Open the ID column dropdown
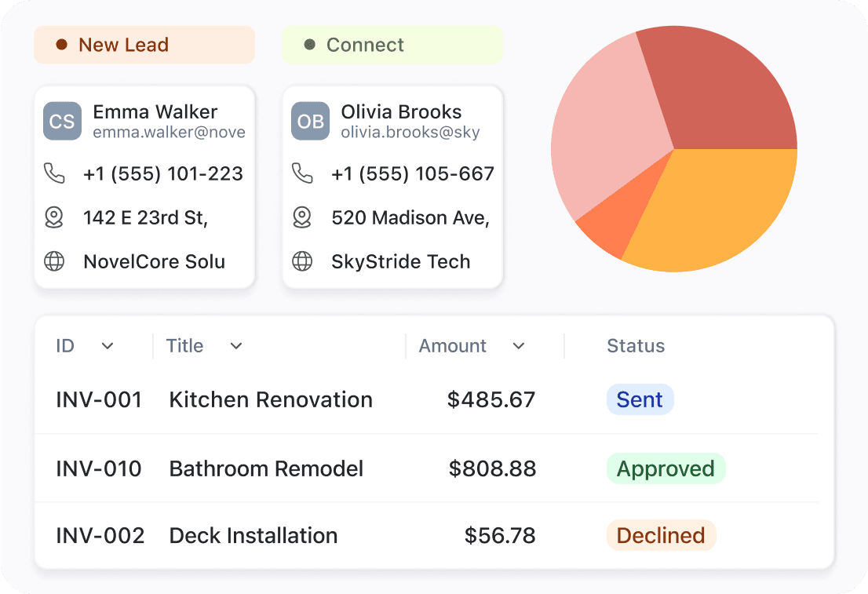 tap(108, 346)
